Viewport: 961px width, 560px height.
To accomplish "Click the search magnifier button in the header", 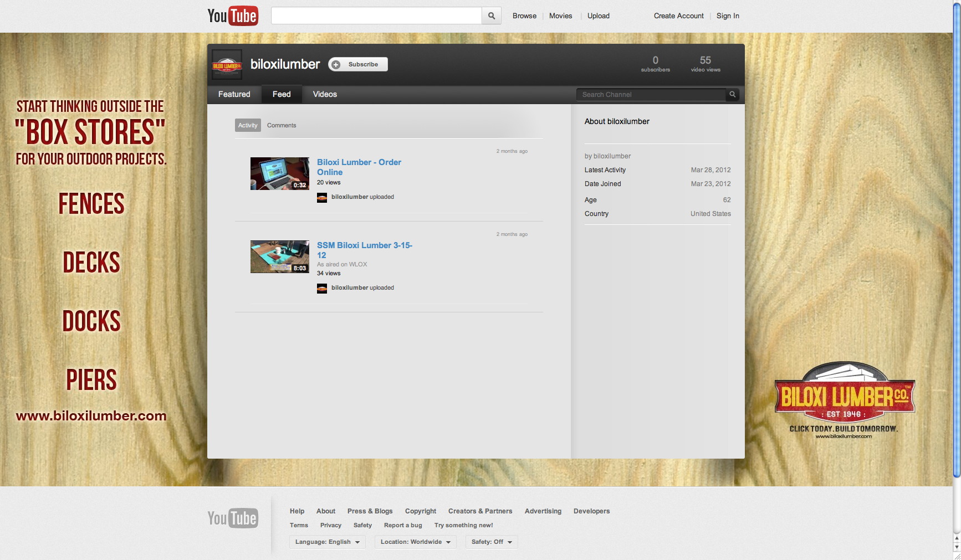I will pyautogui.click(x=492, y=16).
